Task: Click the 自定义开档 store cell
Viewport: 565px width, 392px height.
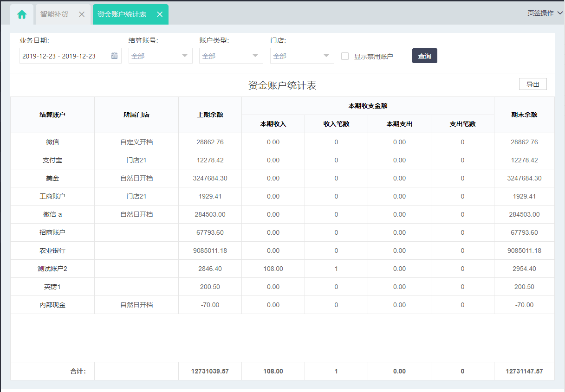Action: tap(136, 142)
